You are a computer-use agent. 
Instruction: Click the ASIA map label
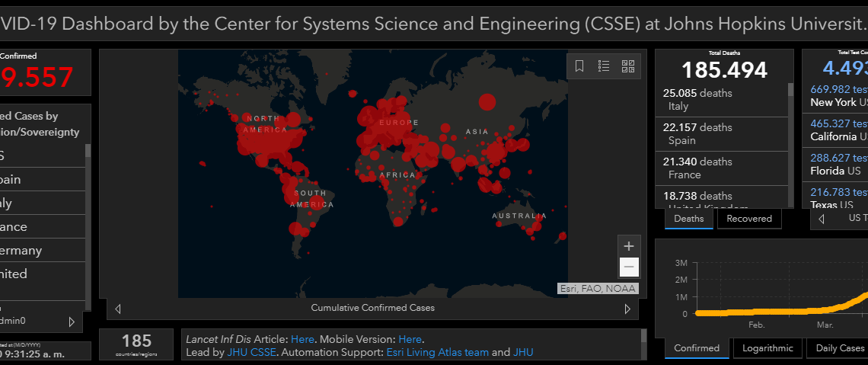pyautogui.click(x=477, y=132)
